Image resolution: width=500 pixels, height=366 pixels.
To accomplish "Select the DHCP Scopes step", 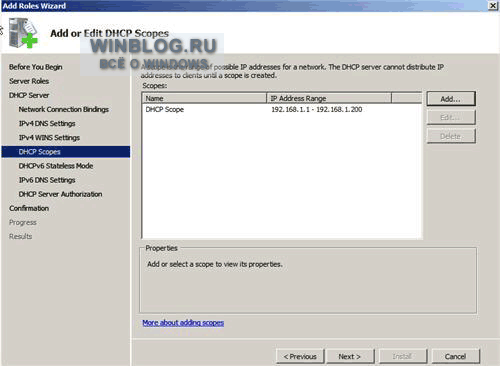I will (x=66, y=152).
